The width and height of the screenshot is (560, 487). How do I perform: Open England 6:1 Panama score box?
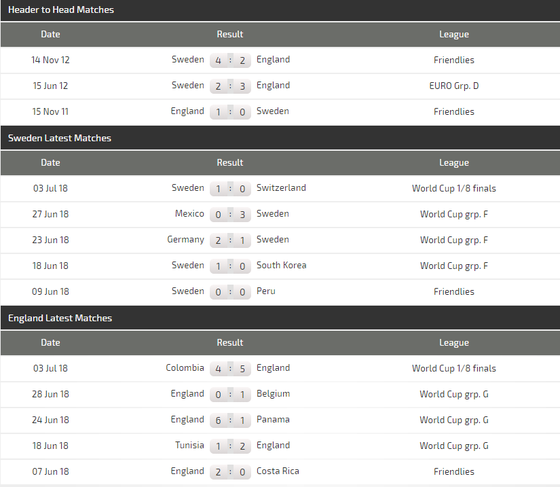pyautogui.click(x=230, y=420)
